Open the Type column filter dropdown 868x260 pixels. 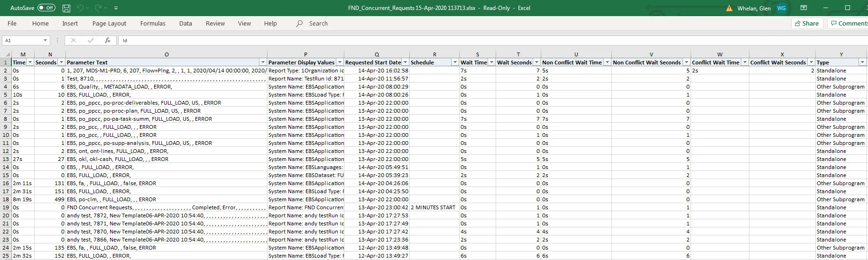point(862,63)
